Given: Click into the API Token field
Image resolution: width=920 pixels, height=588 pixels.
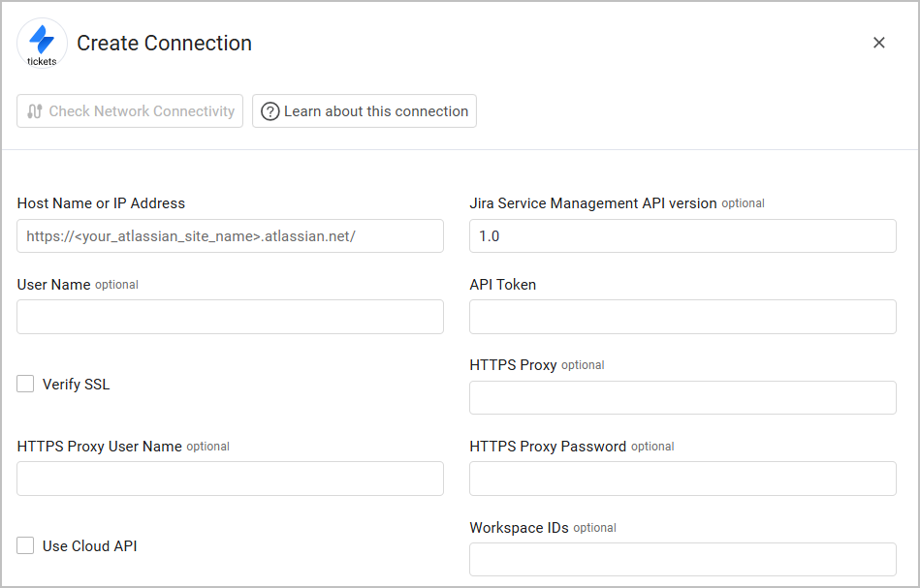Looking at the screenshot, I should (682, 317).
